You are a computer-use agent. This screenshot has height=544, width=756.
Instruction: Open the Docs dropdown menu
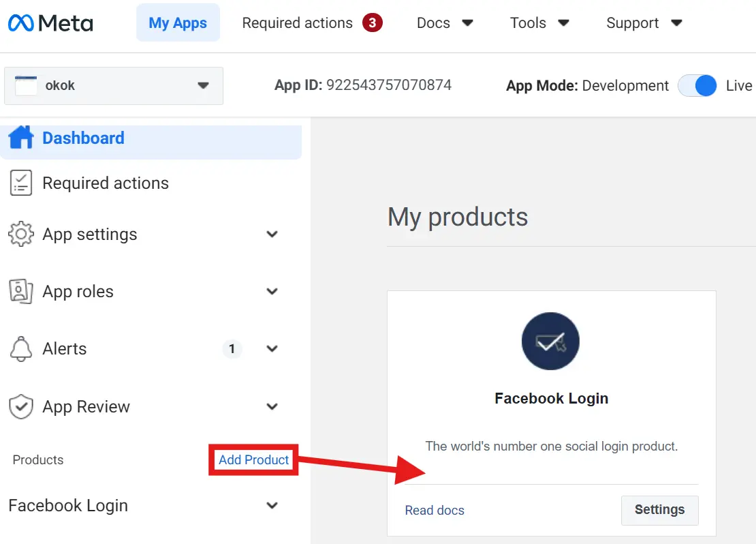pyautogui.click(x=445, y=22)
